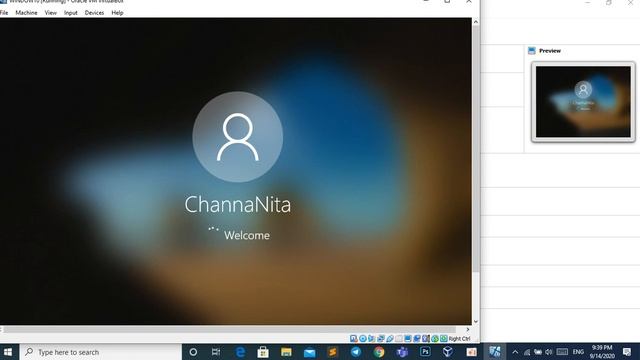The image size is (640, 360).
Task: Open the Devices menu
Action: (94, 13)
